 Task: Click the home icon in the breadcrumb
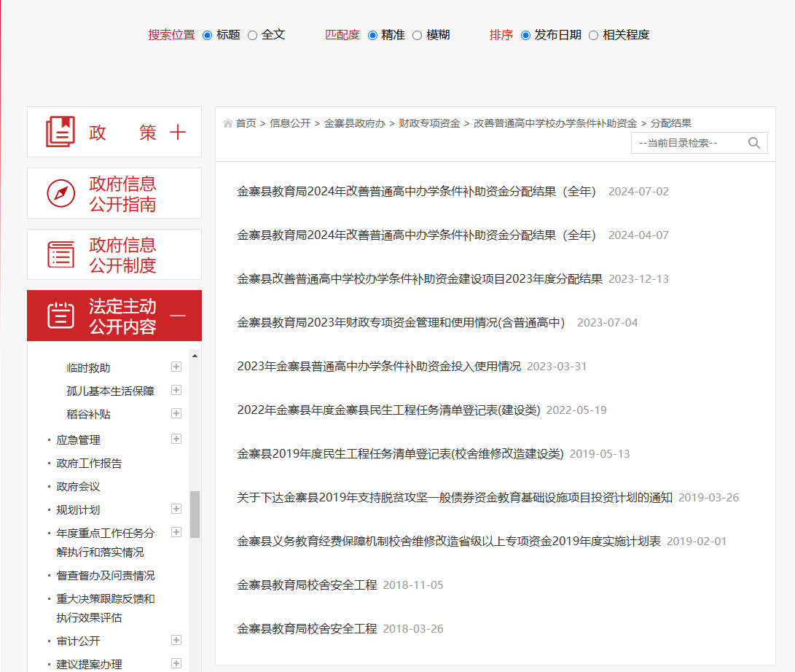tap(228, 123)
